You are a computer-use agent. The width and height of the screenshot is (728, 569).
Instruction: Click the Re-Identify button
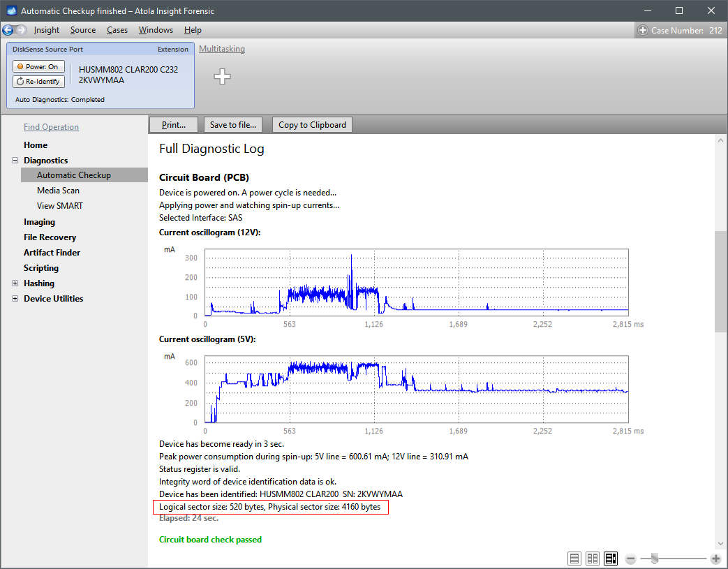(38, 81)
